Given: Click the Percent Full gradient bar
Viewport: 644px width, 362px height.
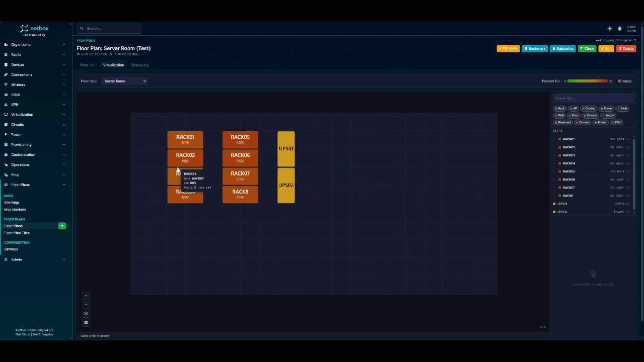Looking at the screenshot, I should (x=587, y=81).
